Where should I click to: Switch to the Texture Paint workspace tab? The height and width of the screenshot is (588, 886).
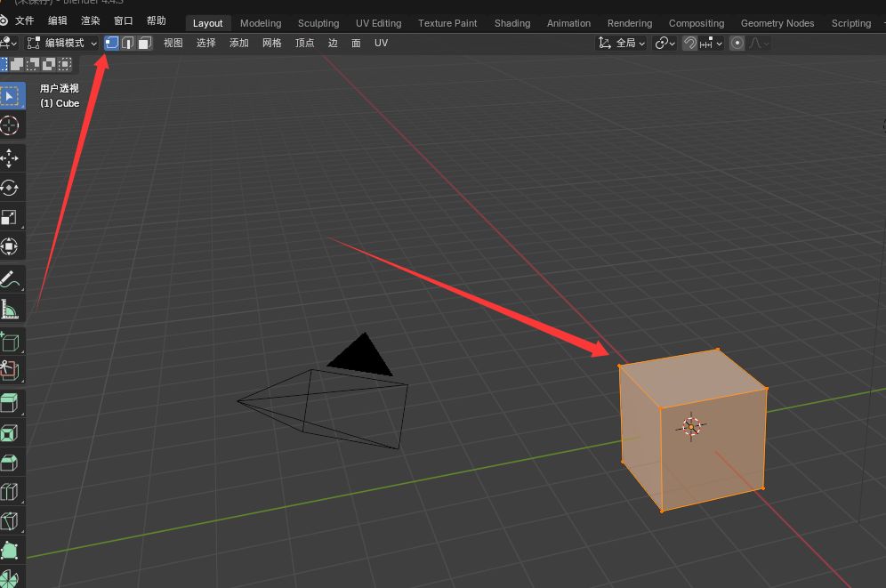pyautogui.click(x=447, y=23)
